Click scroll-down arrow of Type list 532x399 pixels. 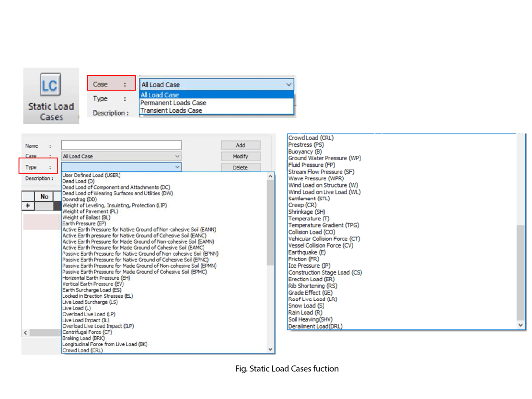coord(270,349)
